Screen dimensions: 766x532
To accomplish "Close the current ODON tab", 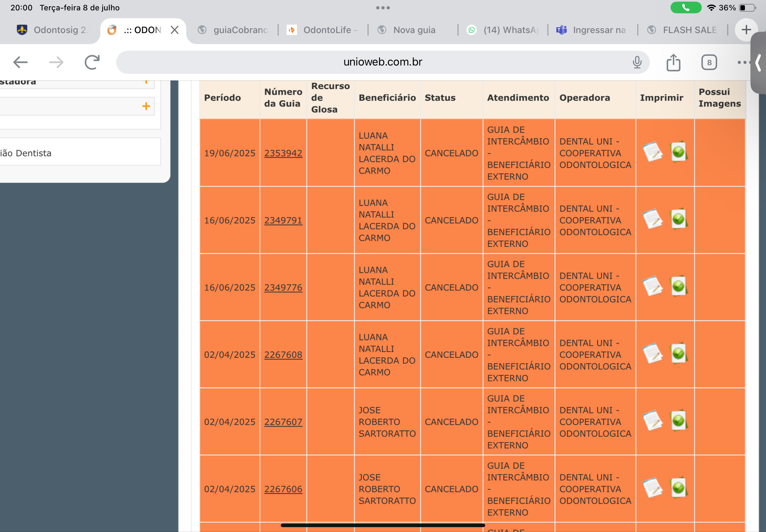I will 174,30.
